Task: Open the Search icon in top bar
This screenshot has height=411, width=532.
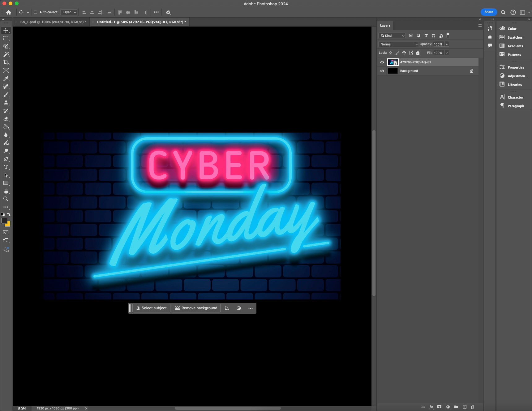Action: pos(503,12)
